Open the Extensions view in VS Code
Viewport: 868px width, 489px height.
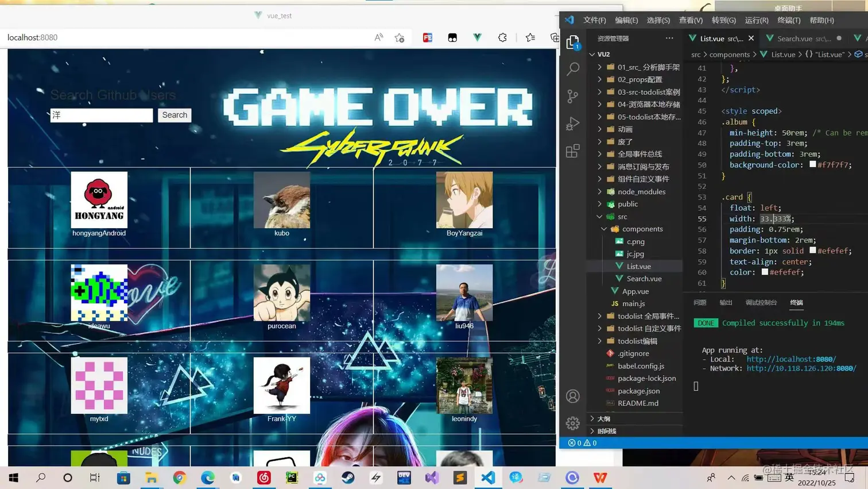572,151
